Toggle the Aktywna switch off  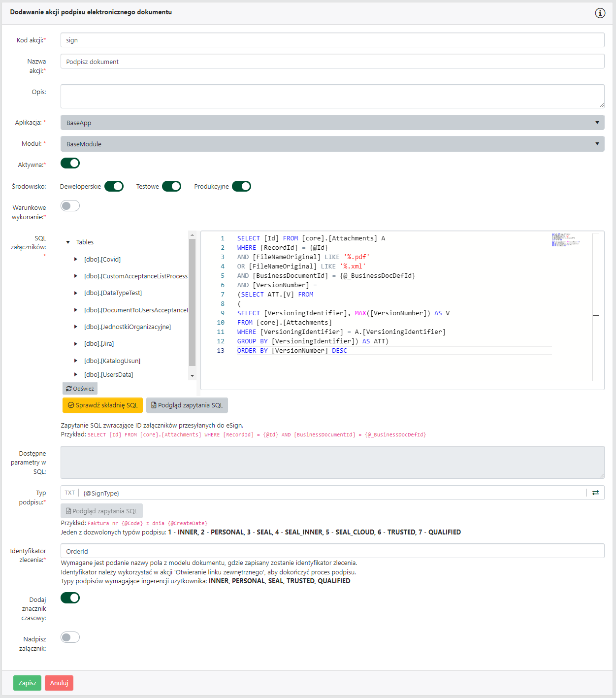tap(70, 163)
